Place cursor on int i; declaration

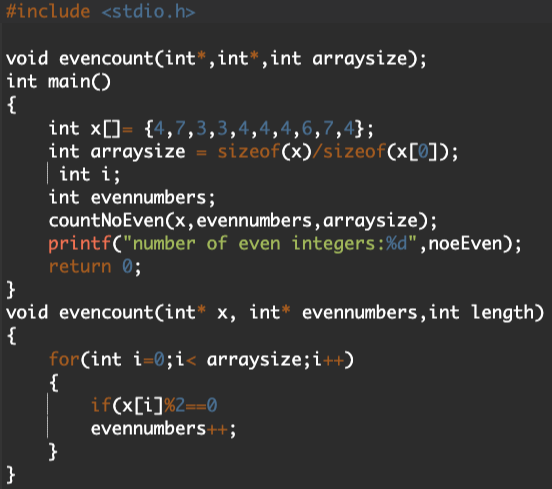90,175
